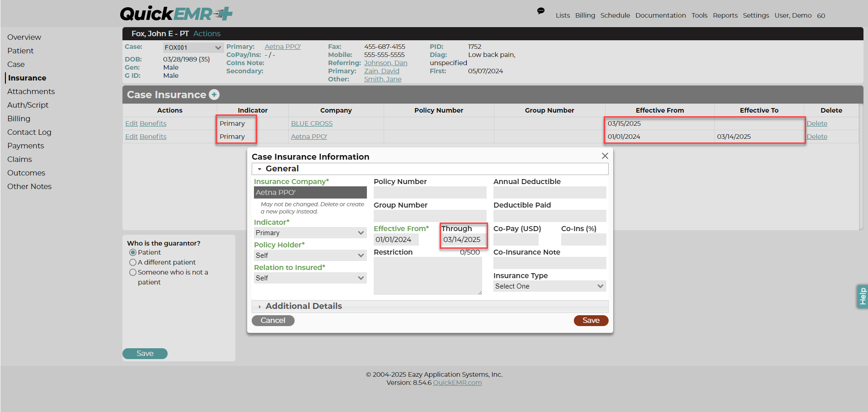
Task: Open Aetna PPO' link in patient header
Action: [283, 47]
